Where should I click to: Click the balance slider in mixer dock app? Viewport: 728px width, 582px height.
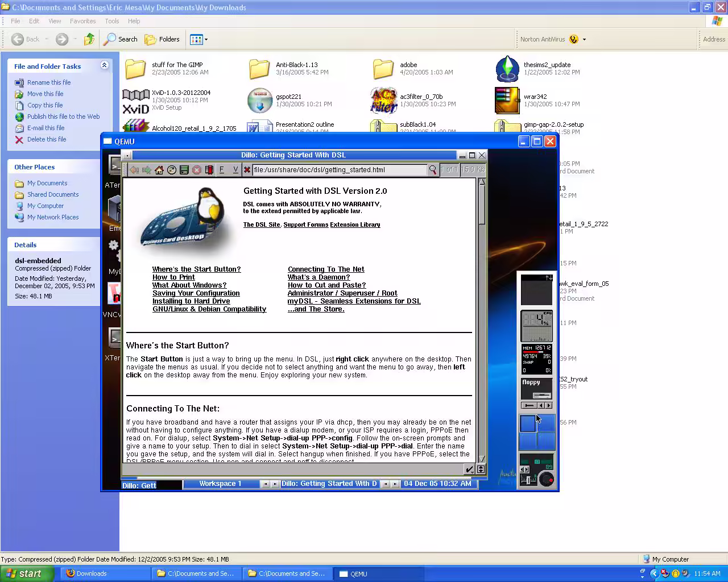(x=528, y=480)
